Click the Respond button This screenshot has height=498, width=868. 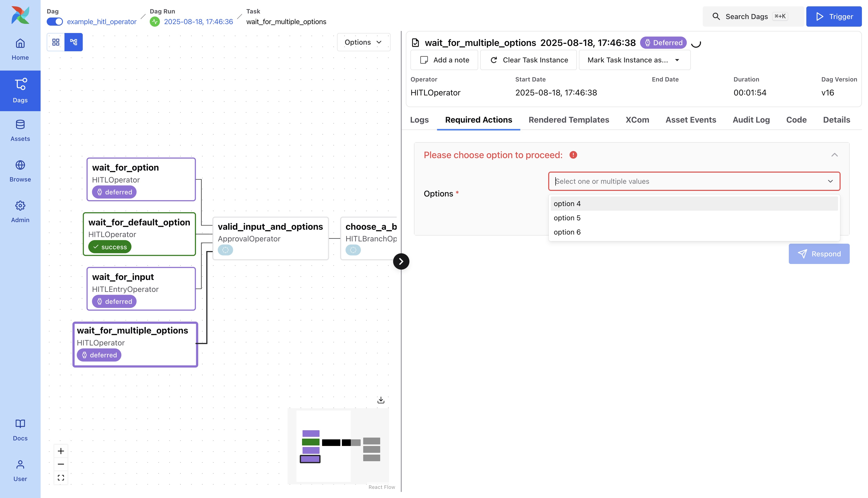(819, 254)
